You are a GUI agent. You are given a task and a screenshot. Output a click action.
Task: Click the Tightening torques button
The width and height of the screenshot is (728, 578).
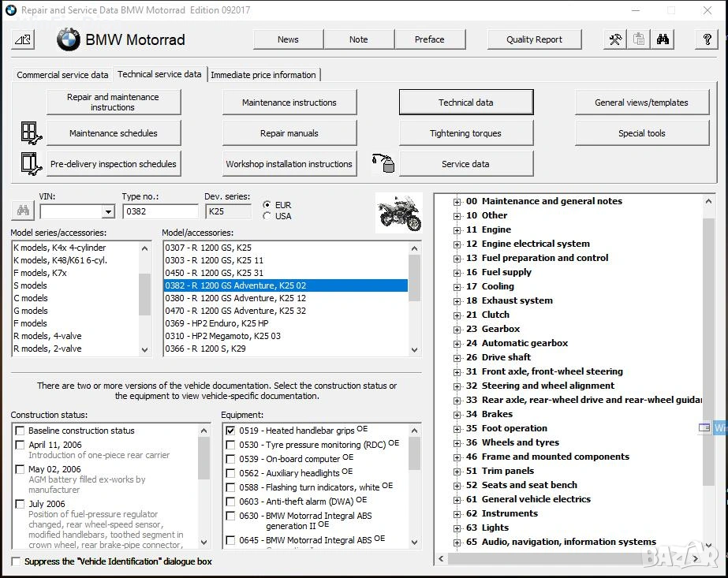click(x=465, y=133)
